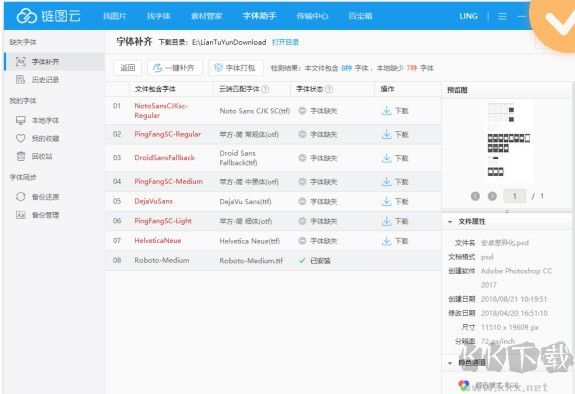Select font name PingFangSC-Medium
Screen dimensions: 575x394
[168, 181]
